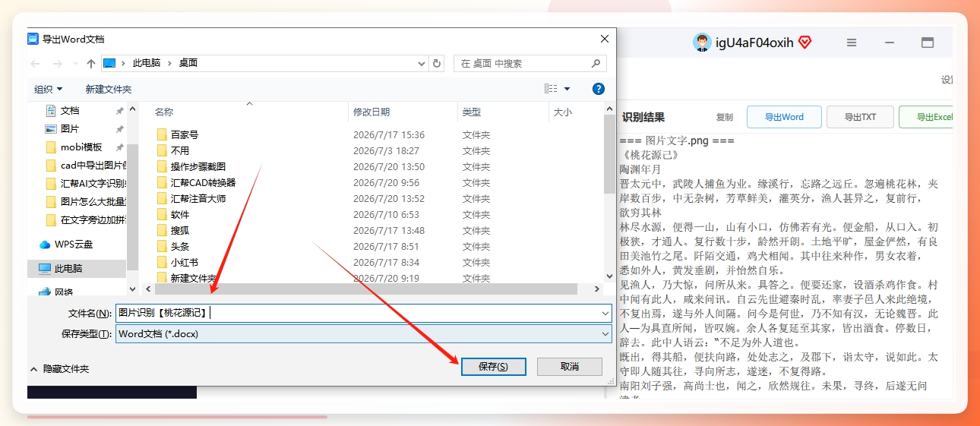Click the folder icon next to 百家号
Image resolution: width=980 pixels, height=426 pixels.
(162, 134)
